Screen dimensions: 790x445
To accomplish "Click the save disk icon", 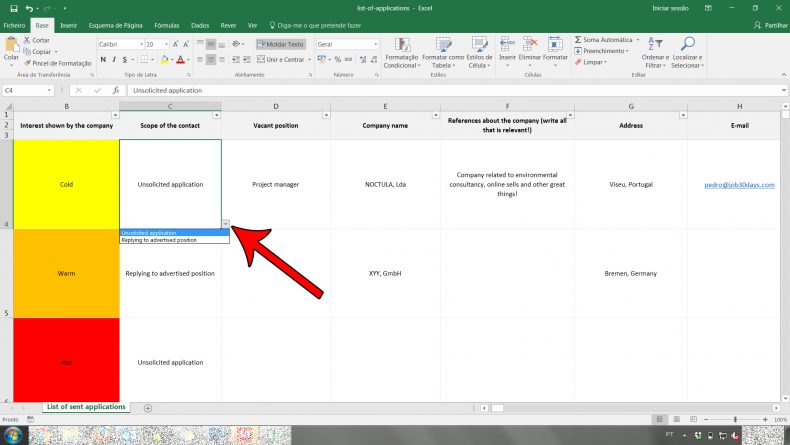I will (14, 8).
